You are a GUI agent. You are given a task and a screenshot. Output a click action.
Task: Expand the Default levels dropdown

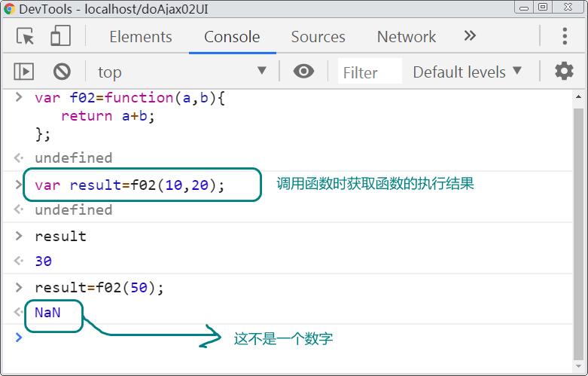(467, 72)
